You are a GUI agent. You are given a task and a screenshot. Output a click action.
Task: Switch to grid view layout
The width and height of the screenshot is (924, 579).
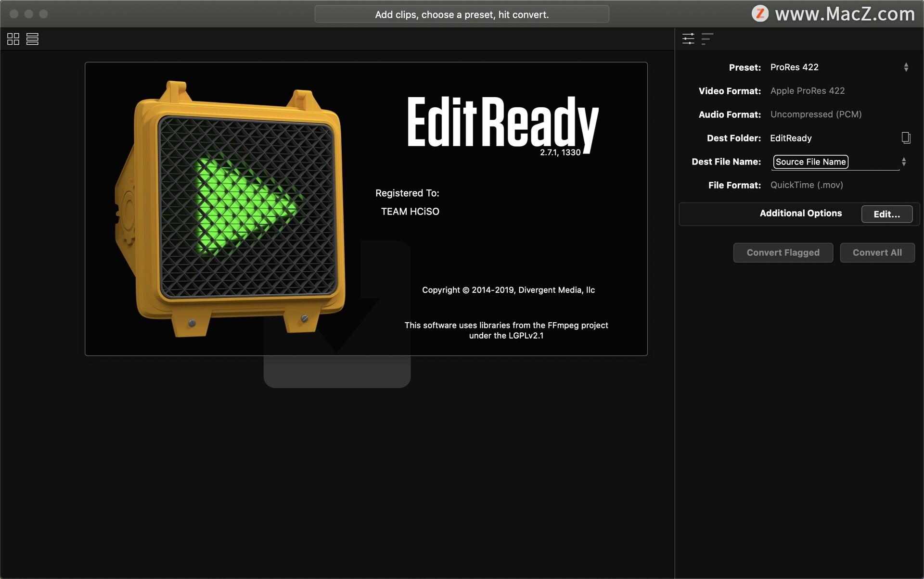click(13, 39)
